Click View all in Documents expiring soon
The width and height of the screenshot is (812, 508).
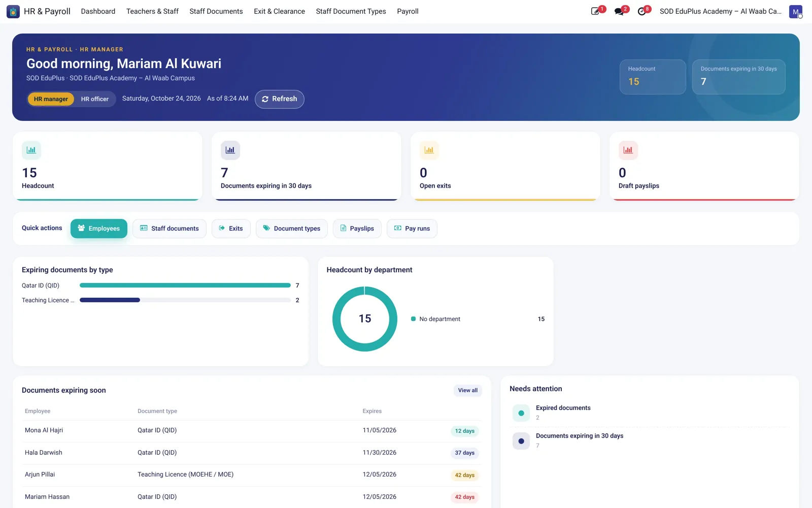point(468,390)
